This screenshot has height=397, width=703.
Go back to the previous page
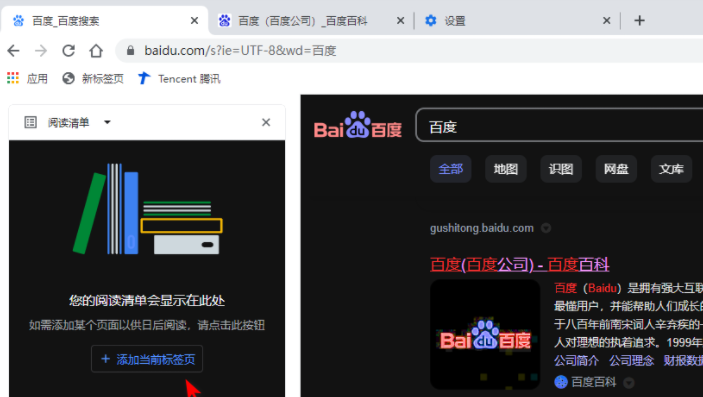[13, 51]
